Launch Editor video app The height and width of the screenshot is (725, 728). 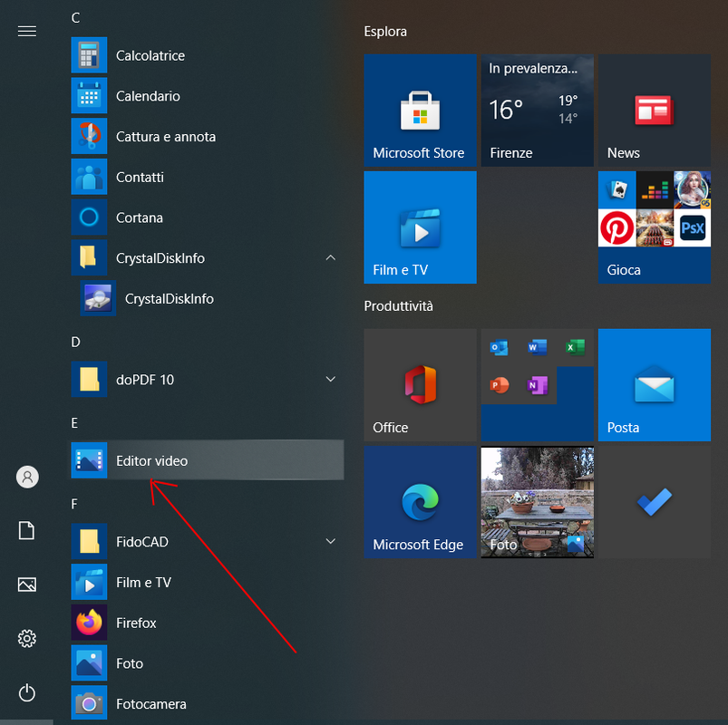(x=207, y=460)
